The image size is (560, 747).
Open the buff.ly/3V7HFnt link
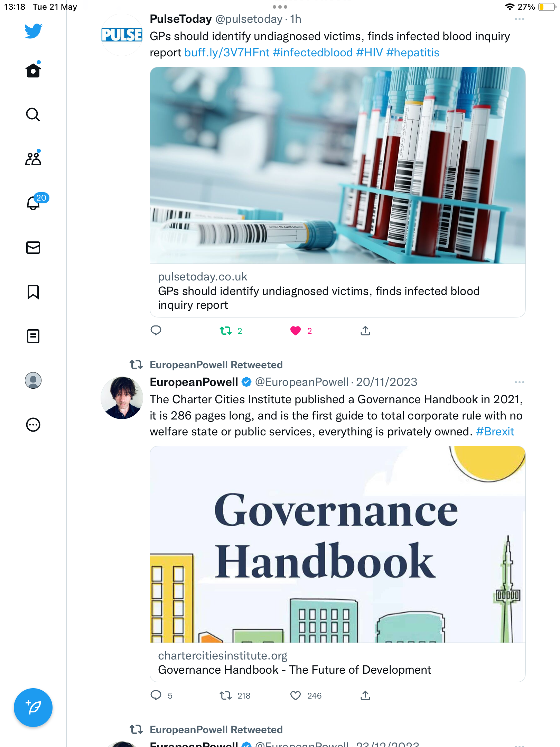coord(227,53)
